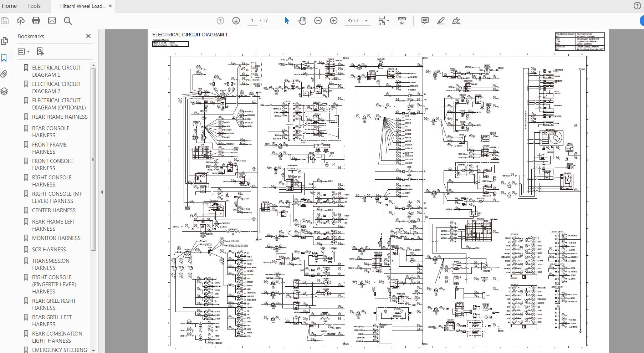Open the page display dropdown arrow

(388, 21)
